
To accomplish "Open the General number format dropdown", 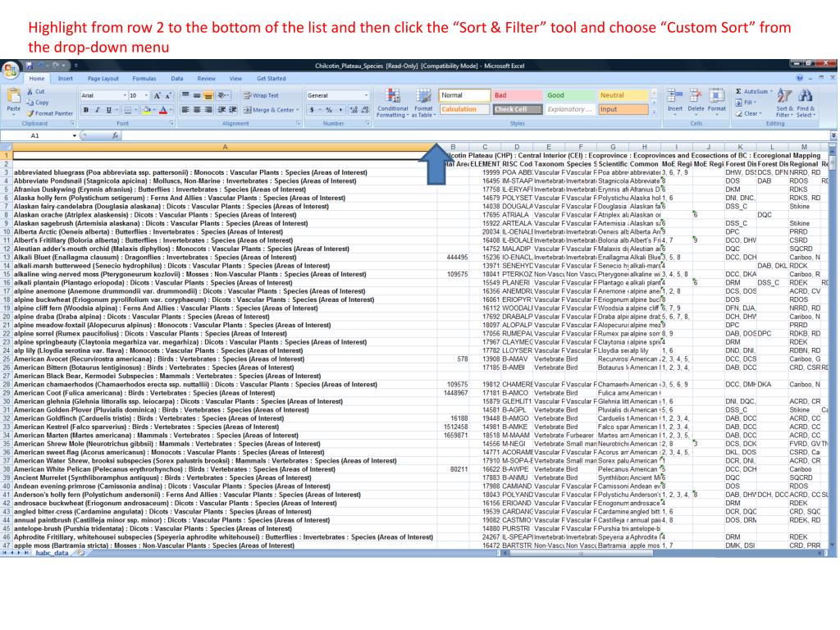I will pos(367,95).
